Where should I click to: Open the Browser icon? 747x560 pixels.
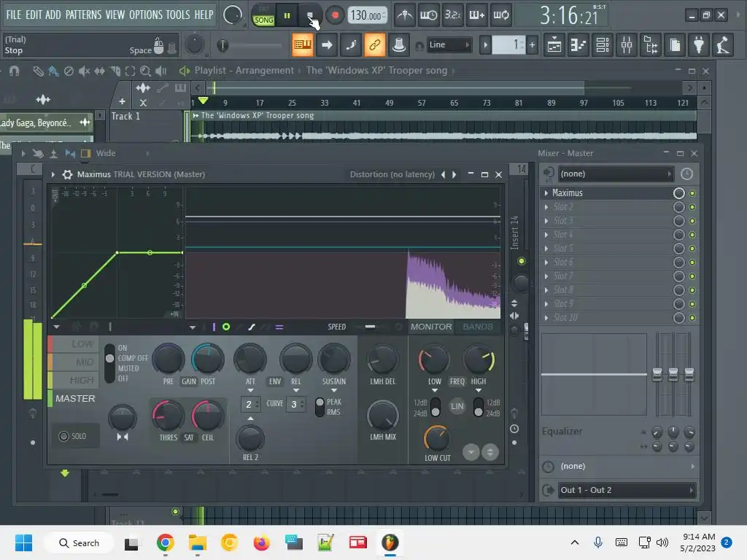tap(651, 45)
